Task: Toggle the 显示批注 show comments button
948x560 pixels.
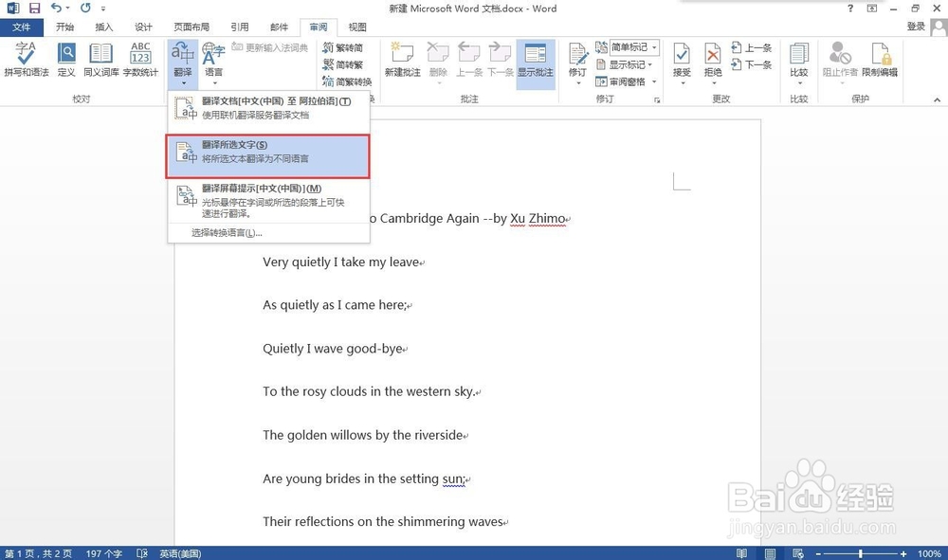Action: click(x=536, y=57)
